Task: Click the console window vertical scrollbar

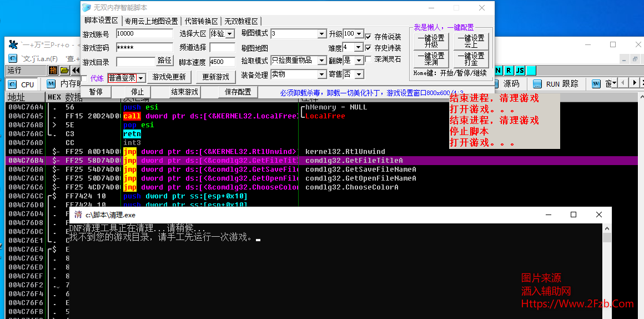Action: (x=607, y=267)
